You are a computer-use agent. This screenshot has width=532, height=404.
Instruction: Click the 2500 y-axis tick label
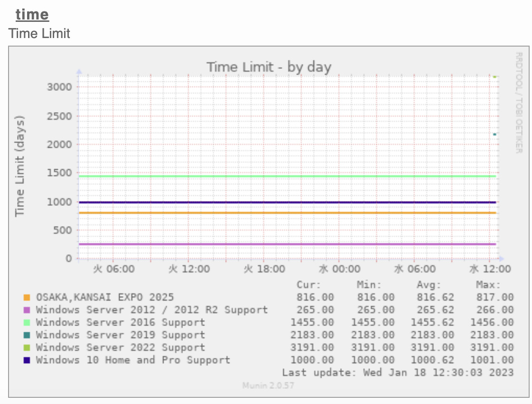point(59,116)
